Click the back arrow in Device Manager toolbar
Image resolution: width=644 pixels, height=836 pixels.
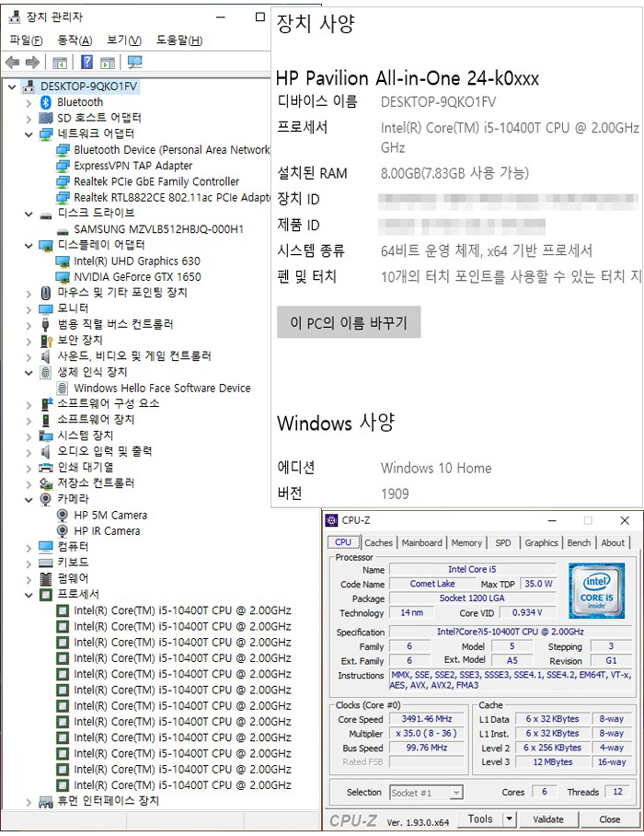pos(12,63)
